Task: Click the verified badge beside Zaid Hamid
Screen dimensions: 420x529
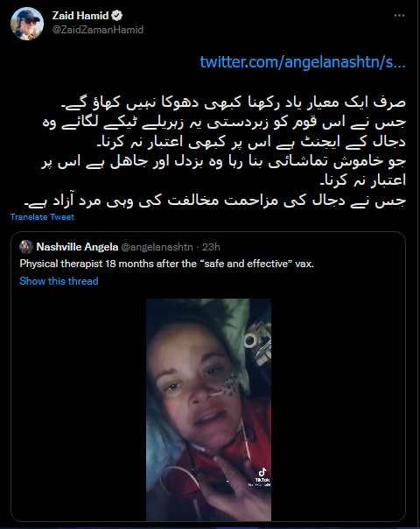Action: click(117, 16)
